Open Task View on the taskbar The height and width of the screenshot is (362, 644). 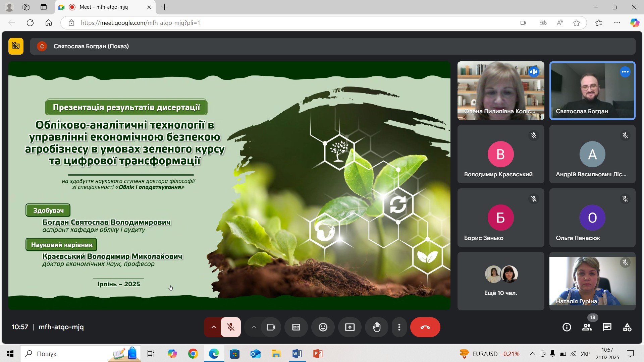coord(151,354)
